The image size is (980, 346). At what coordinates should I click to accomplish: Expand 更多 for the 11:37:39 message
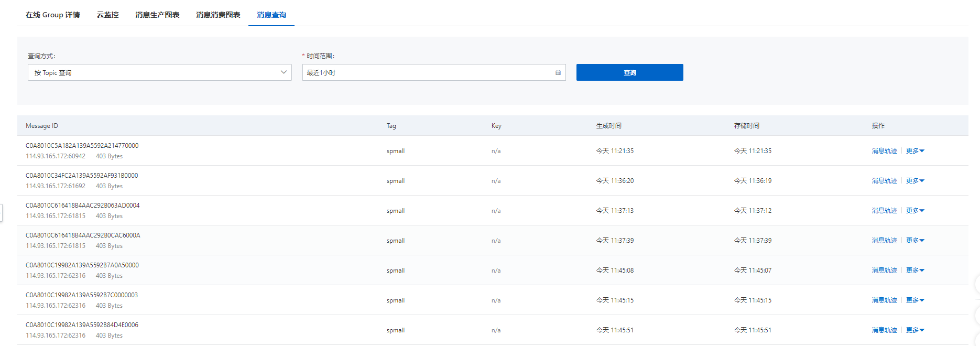click(x=915, y=241)
